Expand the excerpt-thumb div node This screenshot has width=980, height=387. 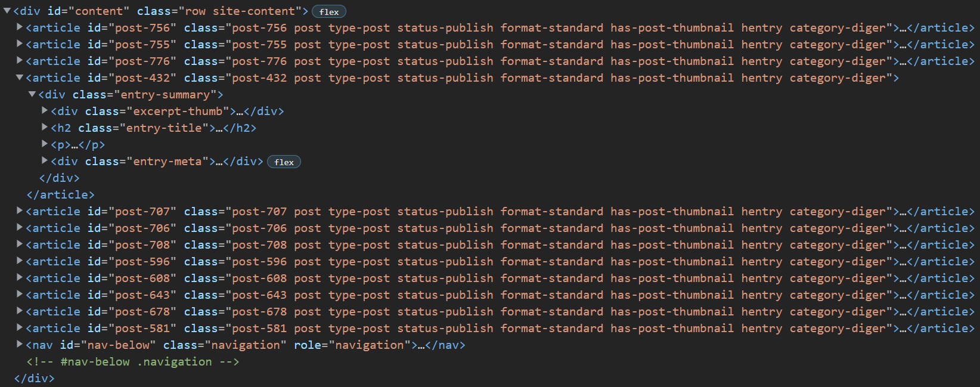pyautogui.click(x=45, y=110)
